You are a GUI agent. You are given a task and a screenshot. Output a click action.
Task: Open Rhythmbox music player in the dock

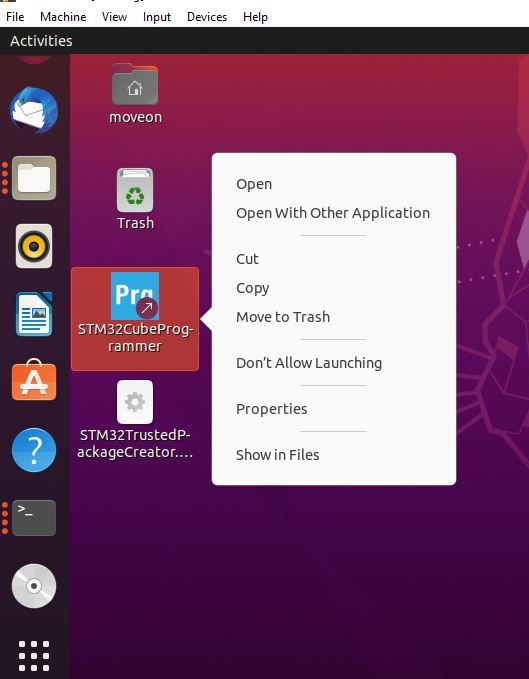pyautogui.click(x=34, y=246)
